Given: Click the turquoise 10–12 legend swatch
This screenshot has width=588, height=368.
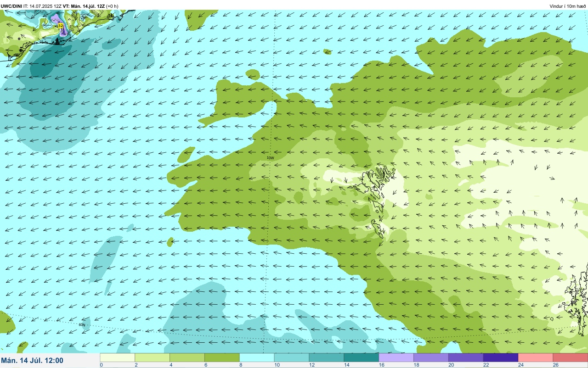Looking at the screenshot, I should pyautogui.click(x=292, y=357).
